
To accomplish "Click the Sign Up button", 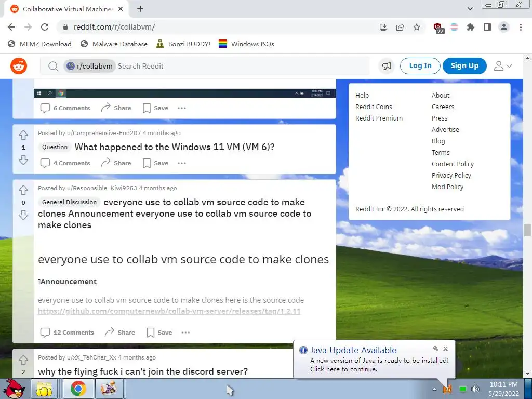I will 464,66.
